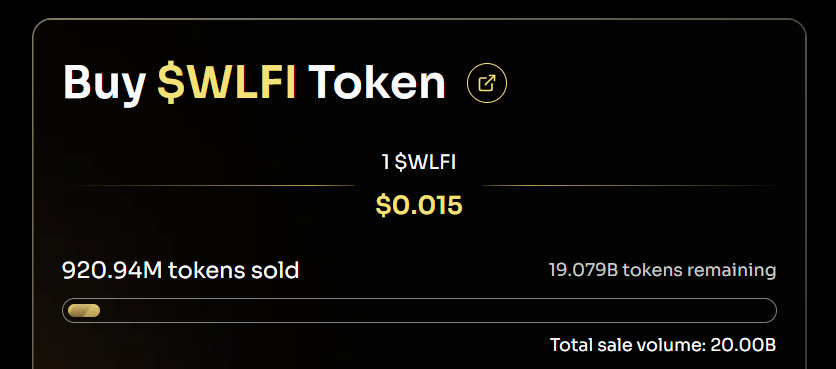Click the '1 $WLFI' label above the price
Image resolution: width=836 pixels, height=369 pixels.
[419, 162]
